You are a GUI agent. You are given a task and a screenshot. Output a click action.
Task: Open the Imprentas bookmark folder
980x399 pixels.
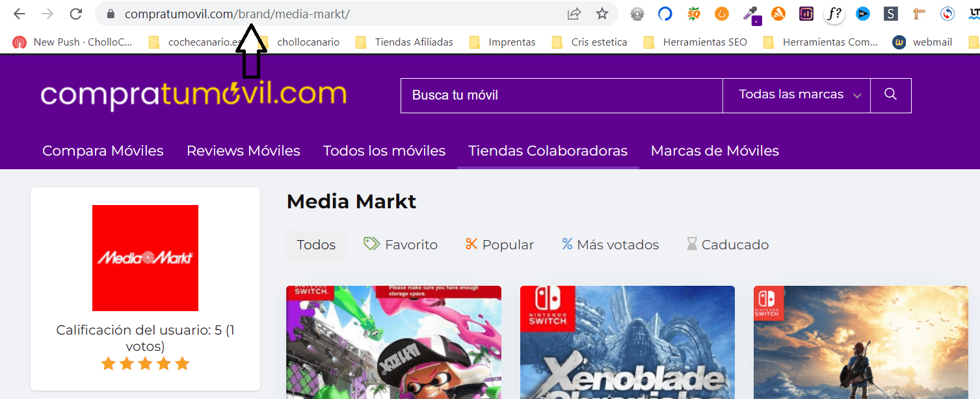click(502, 42)
